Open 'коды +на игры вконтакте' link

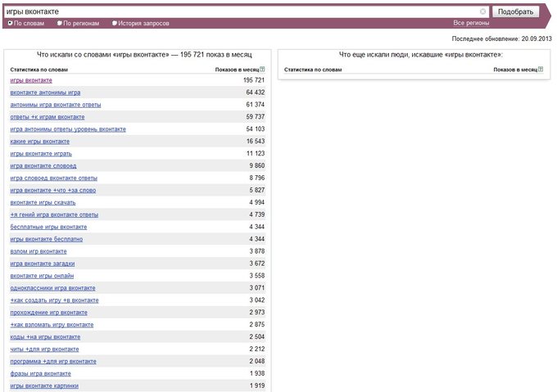click(45, 337)
